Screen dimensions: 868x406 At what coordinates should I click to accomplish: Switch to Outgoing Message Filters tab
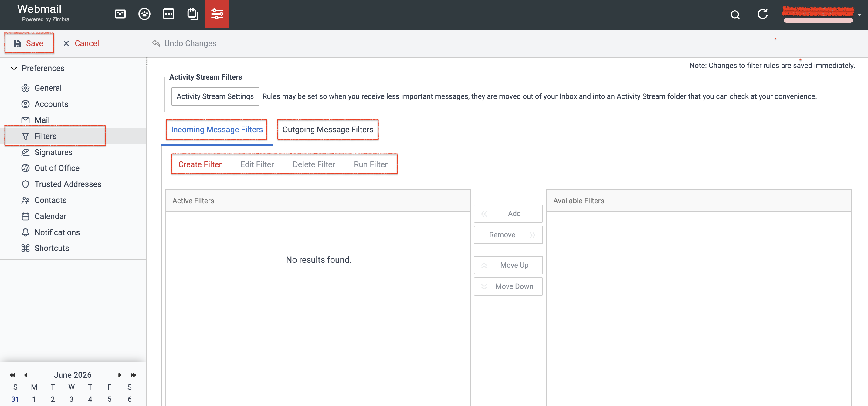327,129
